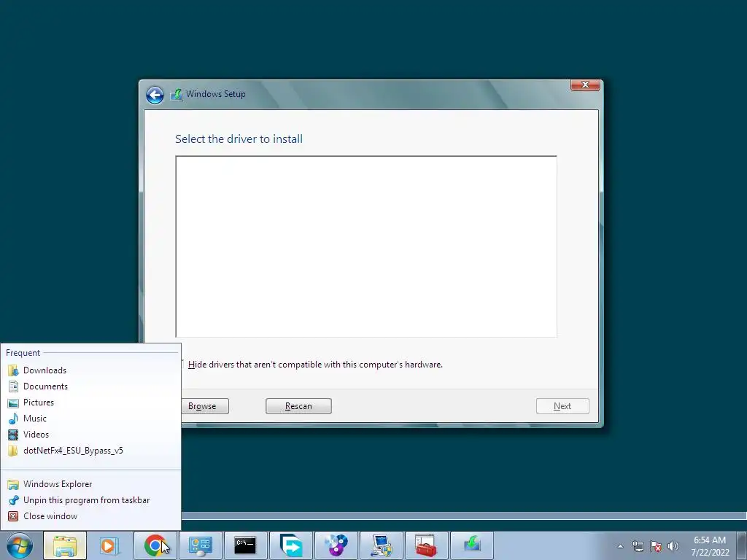Click the volume speaker tray icon
This screenshot has width=747, height=560.
pos(673,546)
